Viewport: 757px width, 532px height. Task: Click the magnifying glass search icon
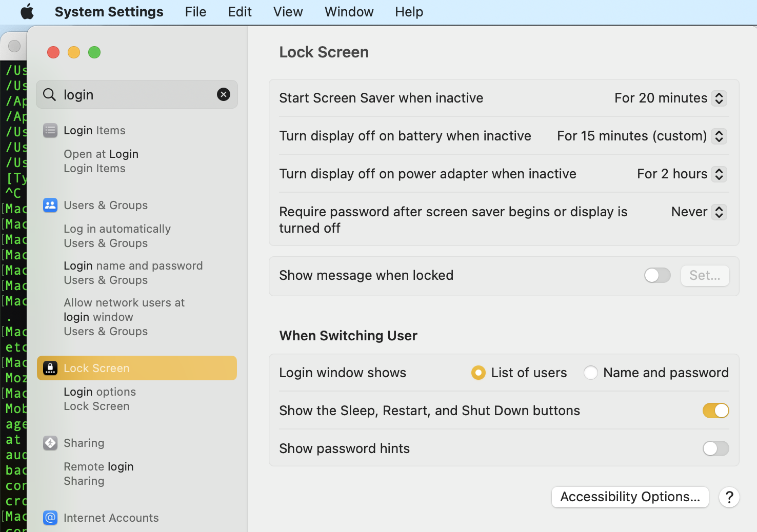tap(49, 94)
